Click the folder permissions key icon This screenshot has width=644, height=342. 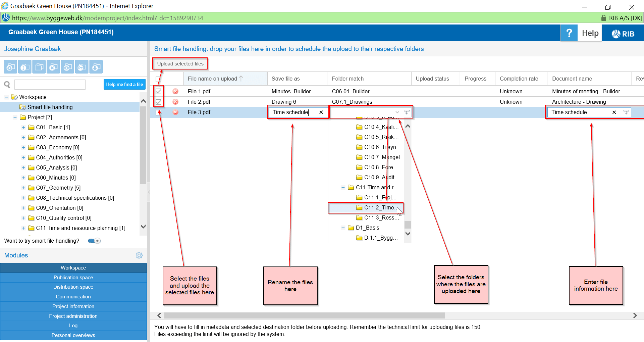point(82,66)
